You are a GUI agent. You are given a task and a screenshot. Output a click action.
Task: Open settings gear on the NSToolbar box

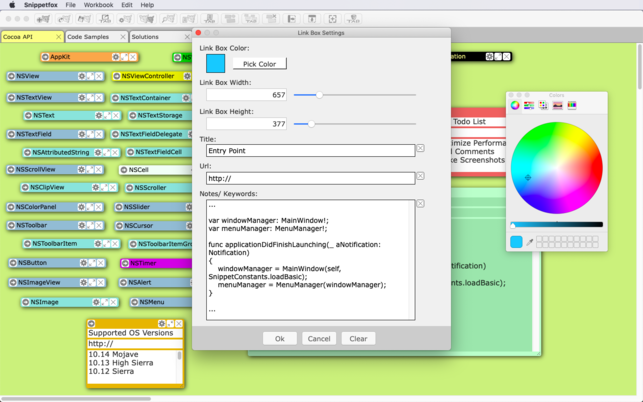point(82,225)
